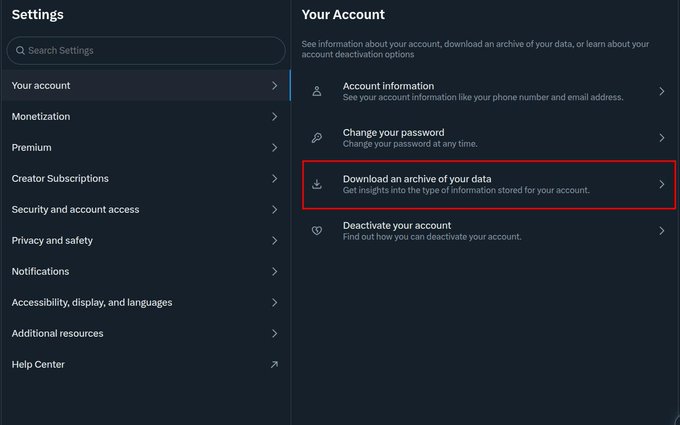Focus the Search Settings field
Screen dimensions: 680x425
[x=146, y=50]
